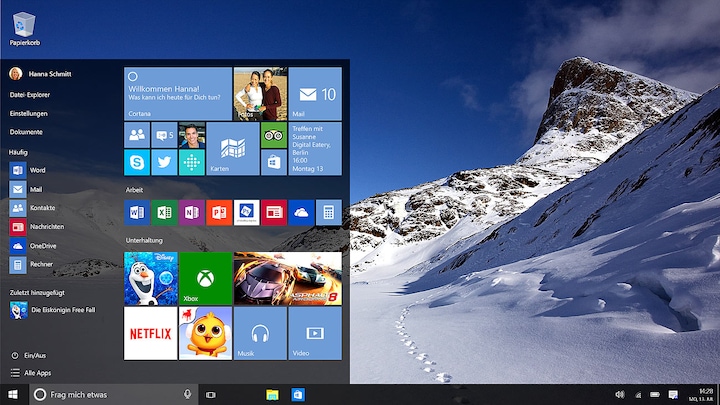
Task: Open the Karten maps tile
Action: pos(233,148)
